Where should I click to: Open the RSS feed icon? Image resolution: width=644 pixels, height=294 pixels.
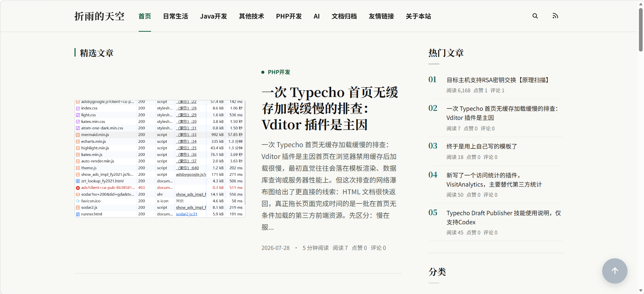[555, 16]
